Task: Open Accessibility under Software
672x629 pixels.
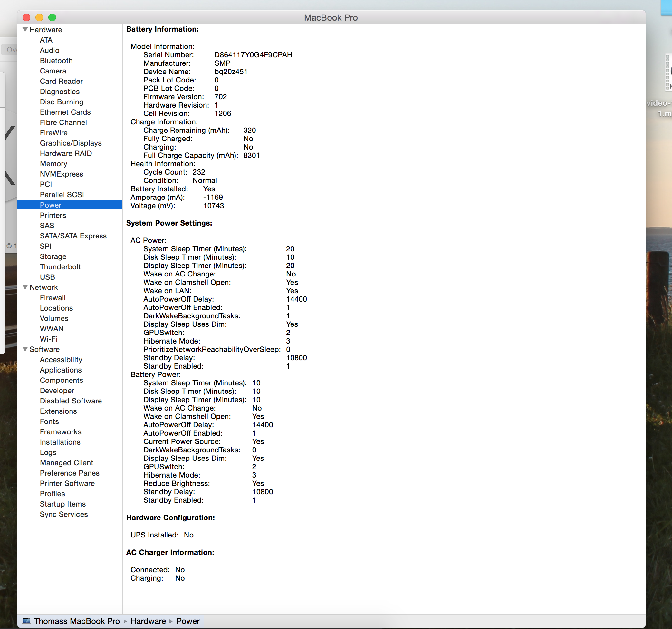Action: click(61, 360)
